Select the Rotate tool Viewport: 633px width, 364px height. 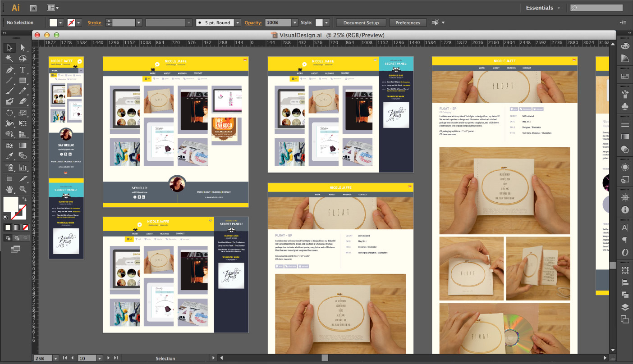(x=9, y=113)
